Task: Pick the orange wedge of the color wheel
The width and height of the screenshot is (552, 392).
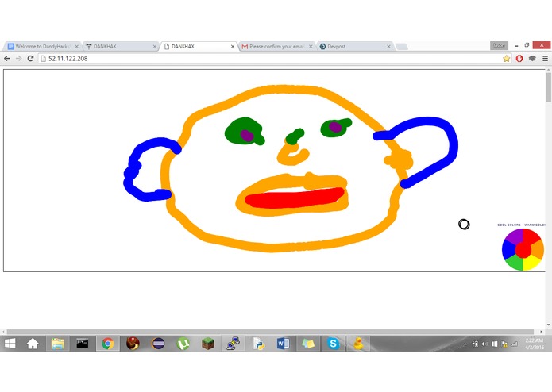Action: [x=538, y=249]
